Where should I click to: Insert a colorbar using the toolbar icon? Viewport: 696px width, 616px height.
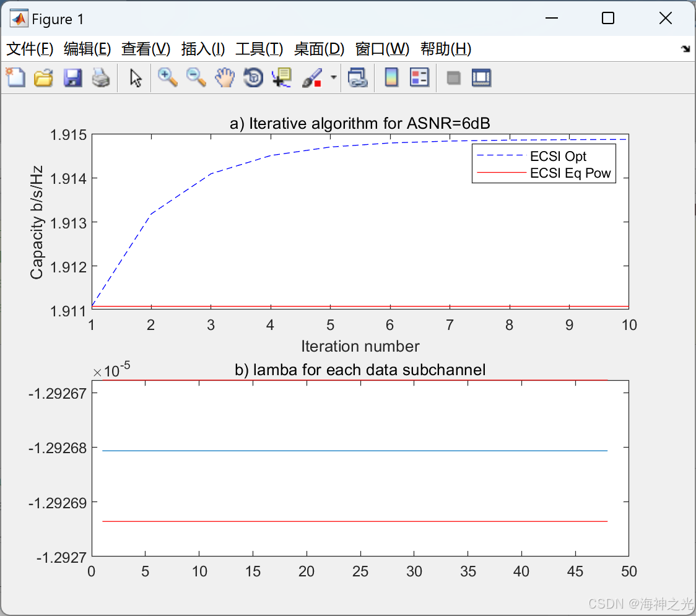pos(391,77)
